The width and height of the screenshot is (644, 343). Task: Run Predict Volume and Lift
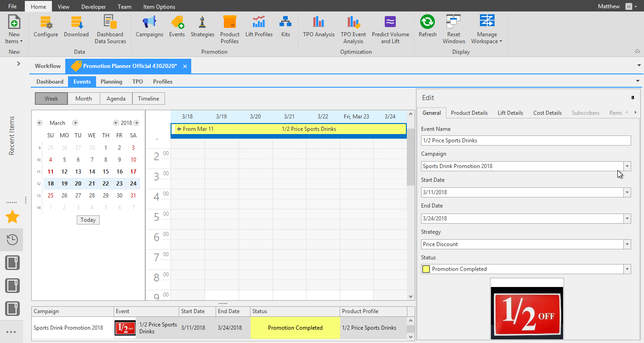point(390,29)
